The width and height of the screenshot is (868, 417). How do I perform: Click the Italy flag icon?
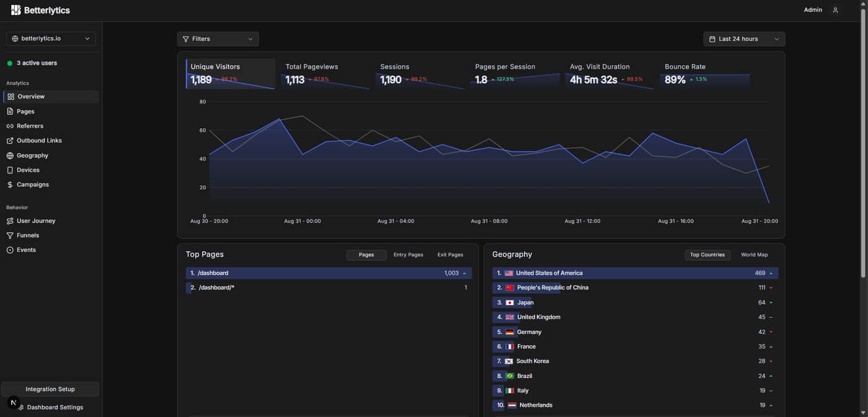(510, 391)
